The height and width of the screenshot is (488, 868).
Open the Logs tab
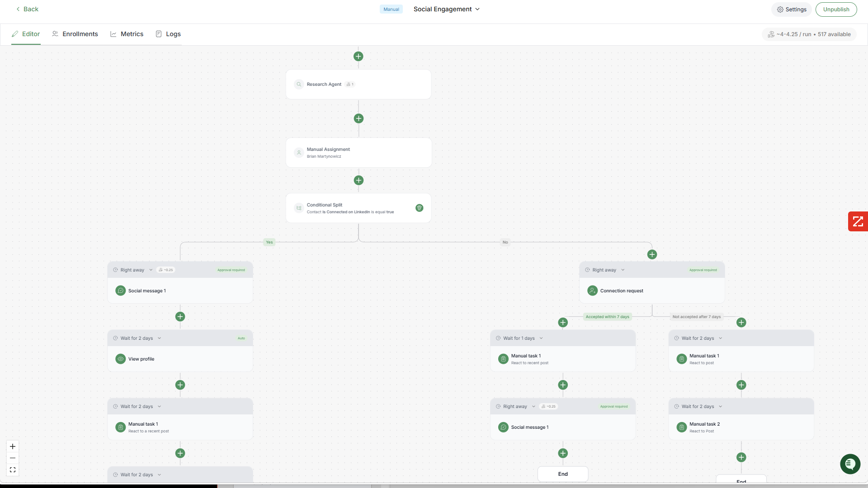point(168,34)
